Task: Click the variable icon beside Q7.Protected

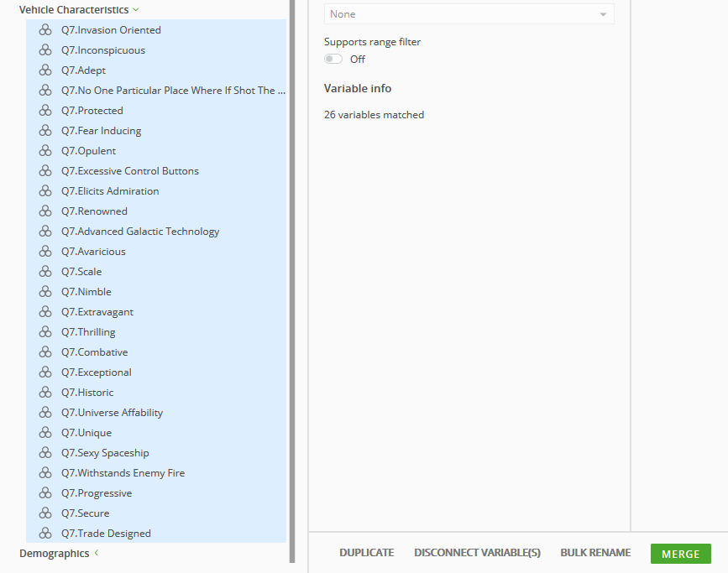Action: 45,111
